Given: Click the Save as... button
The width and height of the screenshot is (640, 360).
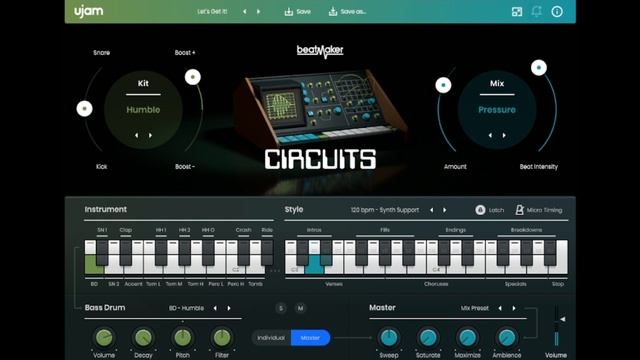Looking at the screenshot, I should point(347,11).
